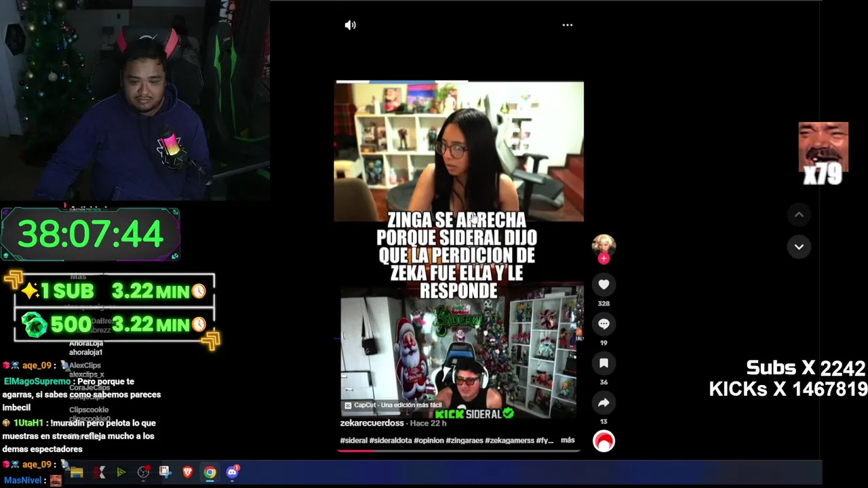Open the #sideral hashtag

point(353,441)
